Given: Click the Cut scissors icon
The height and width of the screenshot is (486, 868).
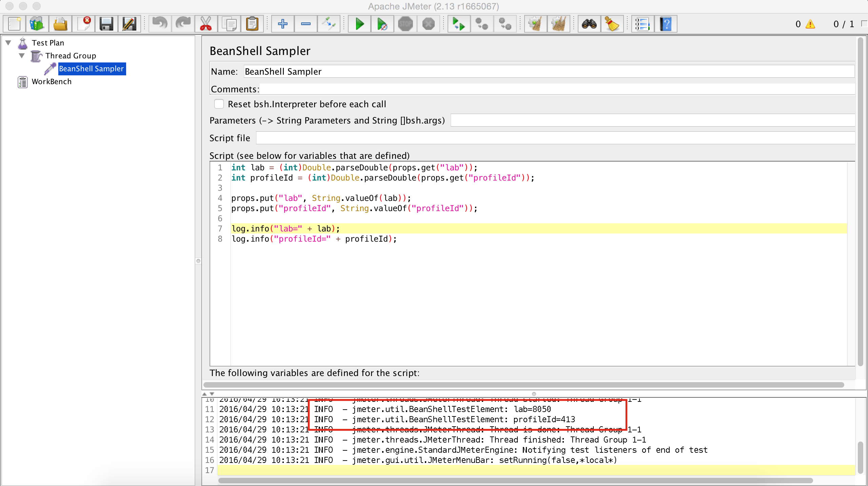Looking at the screenshot, I should 206,24.
